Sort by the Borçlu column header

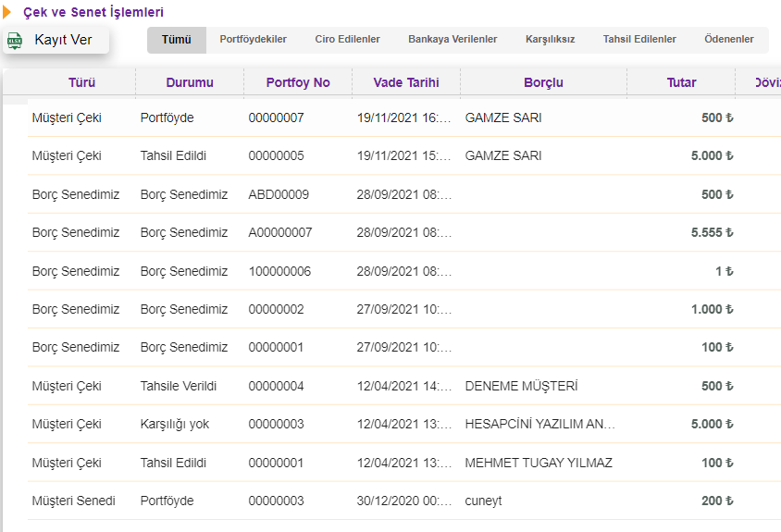coord(543,82)
